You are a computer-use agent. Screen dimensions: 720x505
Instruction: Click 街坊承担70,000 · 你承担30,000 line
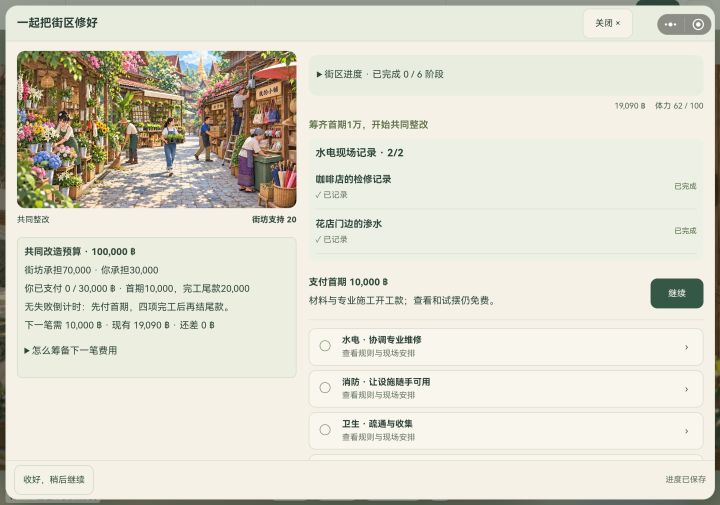click(x=91, y=270)
